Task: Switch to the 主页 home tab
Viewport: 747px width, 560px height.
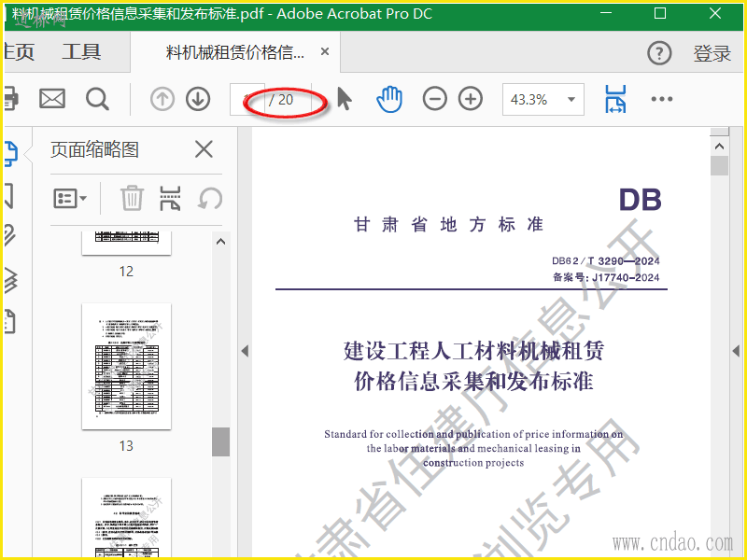Action: (x=19, y=51)
